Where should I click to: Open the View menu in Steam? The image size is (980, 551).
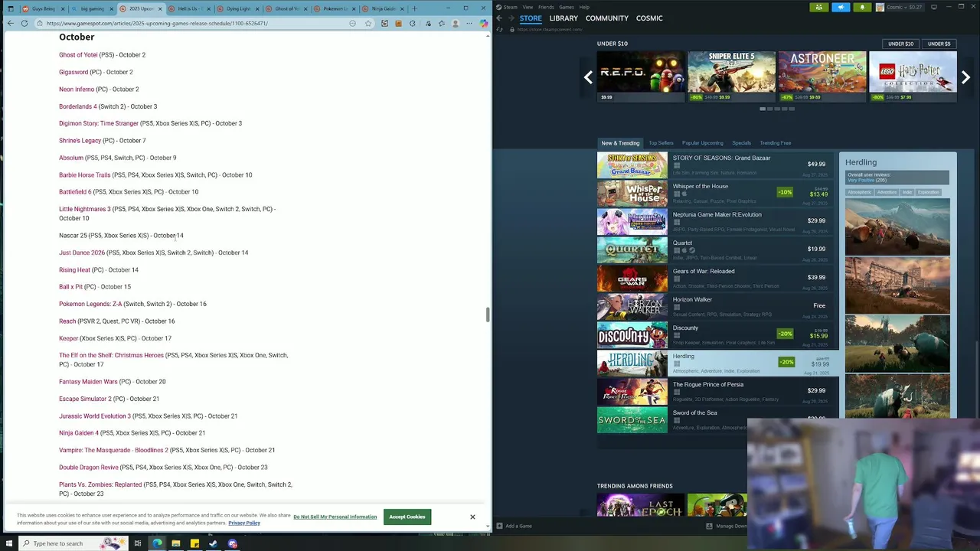[x=528, y=7]
